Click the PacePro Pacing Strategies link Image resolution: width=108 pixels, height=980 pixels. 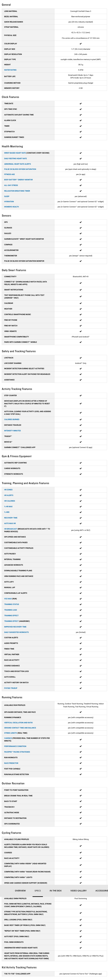click(17, 752)
